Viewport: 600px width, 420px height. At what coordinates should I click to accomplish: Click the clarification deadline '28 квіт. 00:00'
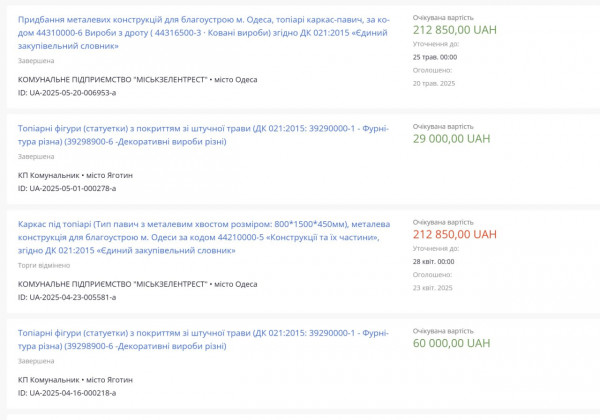(x=433, y=261)
